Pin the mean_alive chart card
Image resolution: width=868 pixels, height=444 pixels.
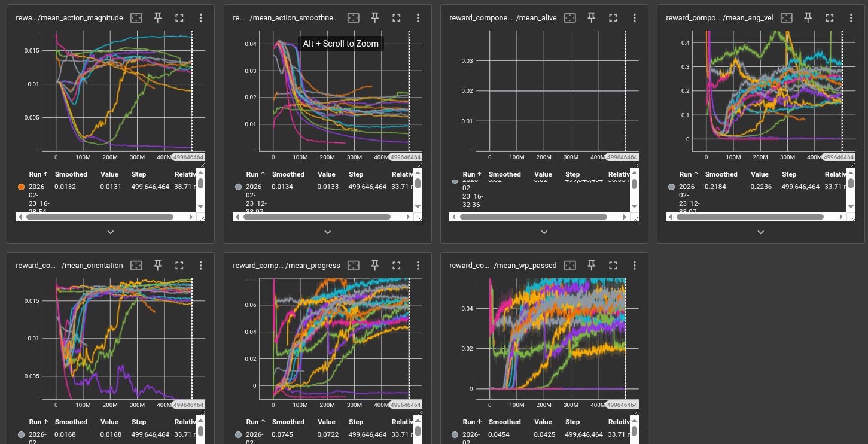pyautogui.click(x=591, y=18)
